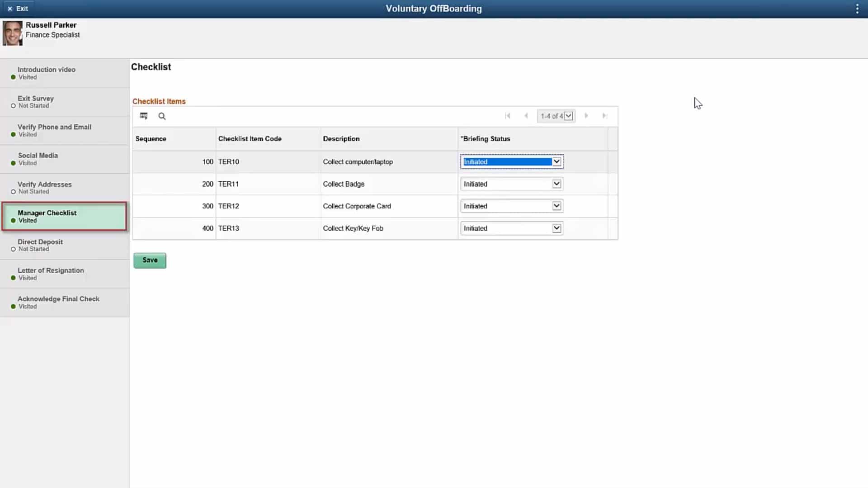This screenshot has height=488, width=868.
Task: Change Briefing Status for Collect Corporate Card
Action: click(x=557, y=206)
